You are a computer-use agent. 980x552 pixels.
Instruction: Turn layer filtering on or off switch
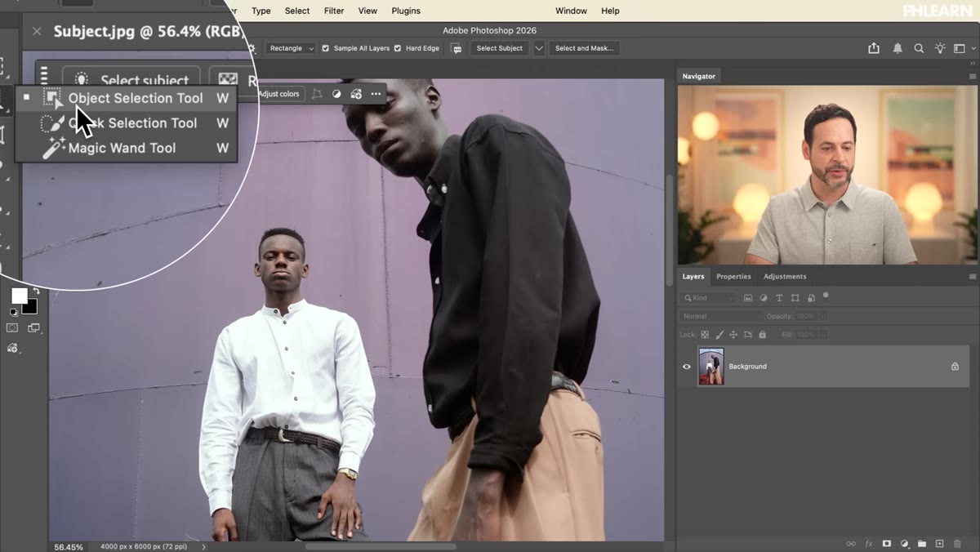(x=826, y=296)
